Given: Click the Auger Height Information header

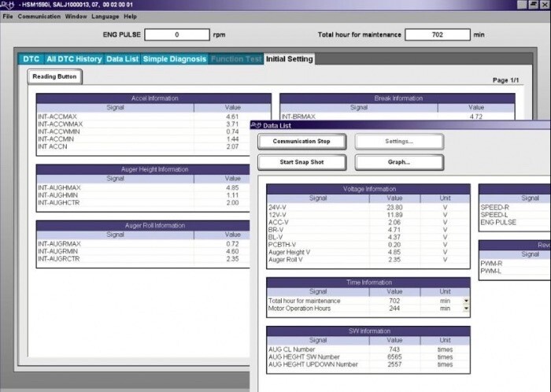Looking at the screenshot, I should pyautogui.click(x=143, y=169).
